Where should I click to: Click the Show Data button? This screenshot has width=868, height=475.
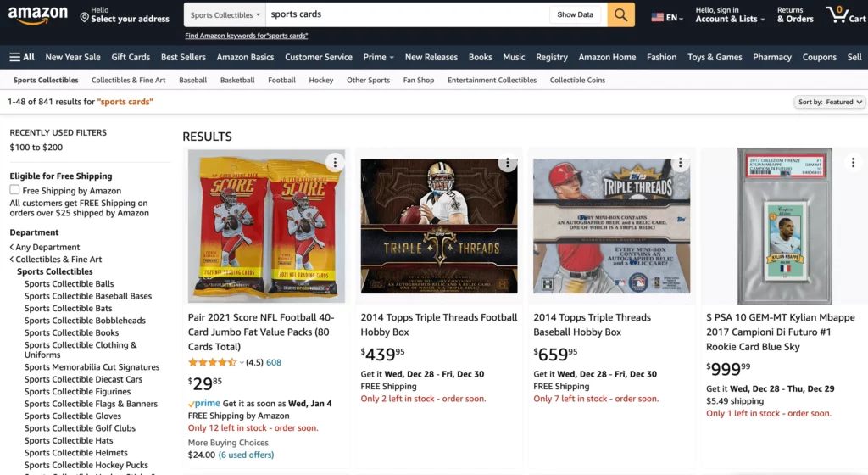(576, 15)
